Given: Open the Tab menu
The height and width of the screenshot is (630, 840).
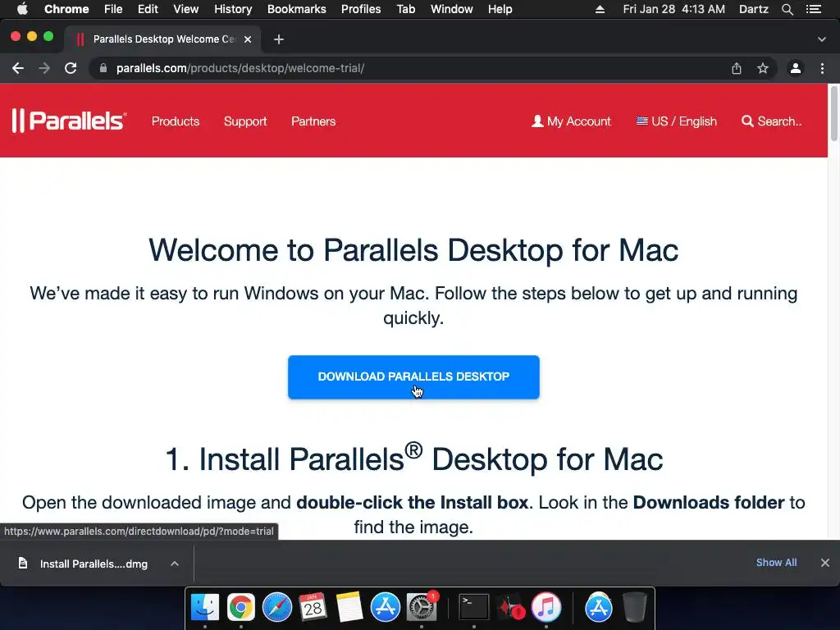Looking at the screenshot, I should pos(406,9).
